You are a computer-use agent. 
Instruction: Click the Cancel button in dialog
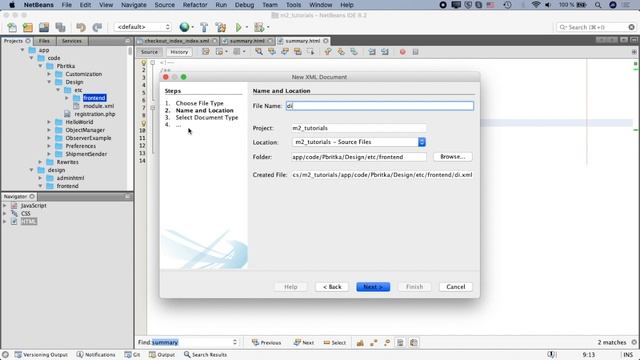point(456,287)
